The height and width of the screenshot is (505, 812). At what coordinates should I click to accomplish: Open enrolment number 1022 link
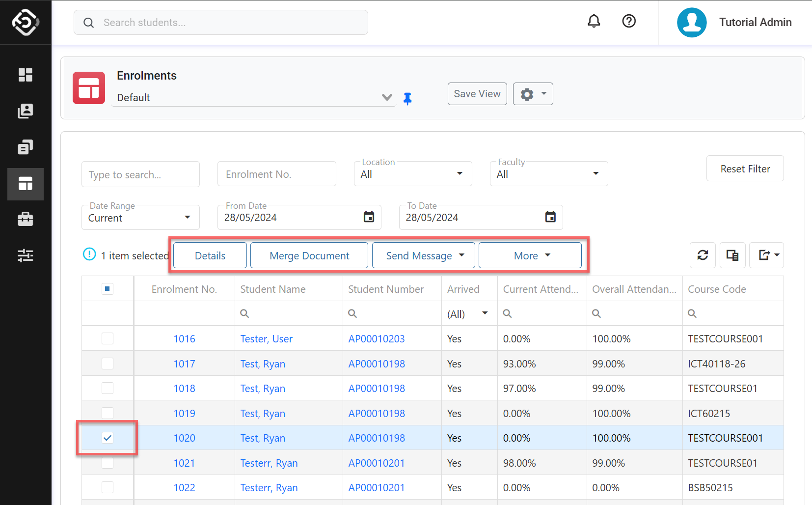pos(184,488)
